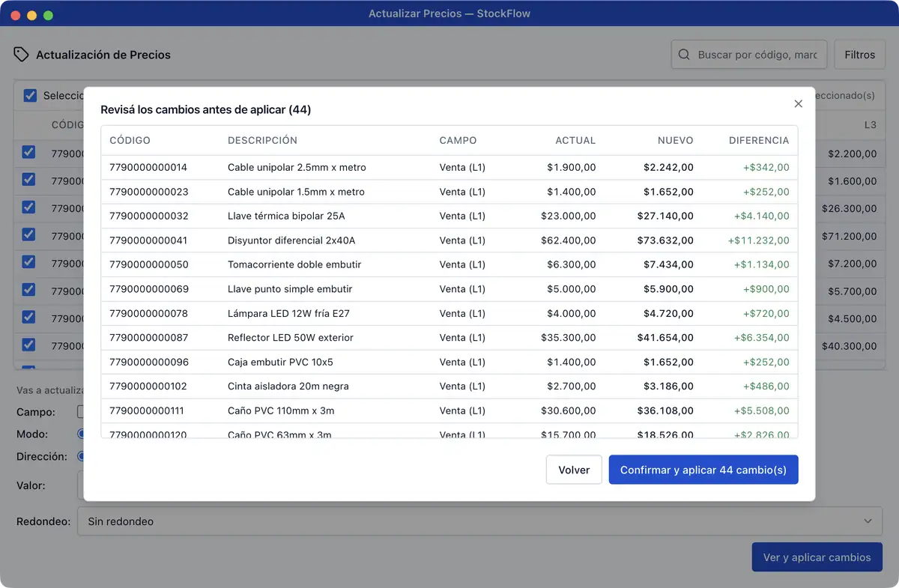Click the NUEVO column header
899x588 pixels.
click(676, 140)
